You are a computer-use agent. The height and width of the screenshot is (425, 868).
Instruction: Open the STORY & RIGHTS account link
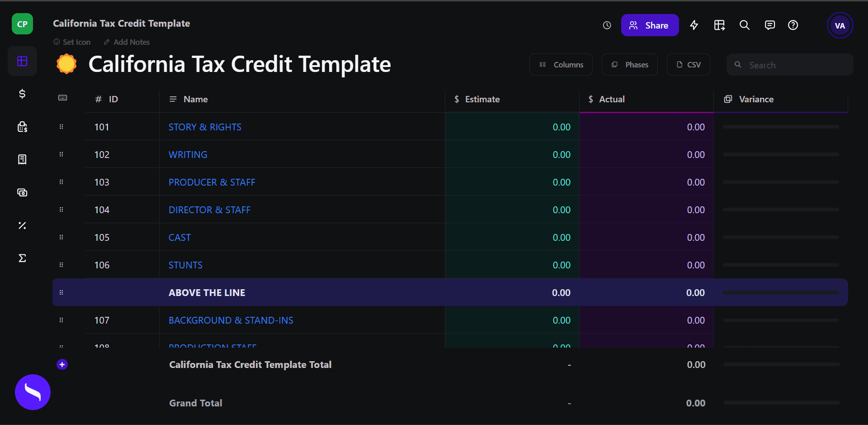point(205,127)
